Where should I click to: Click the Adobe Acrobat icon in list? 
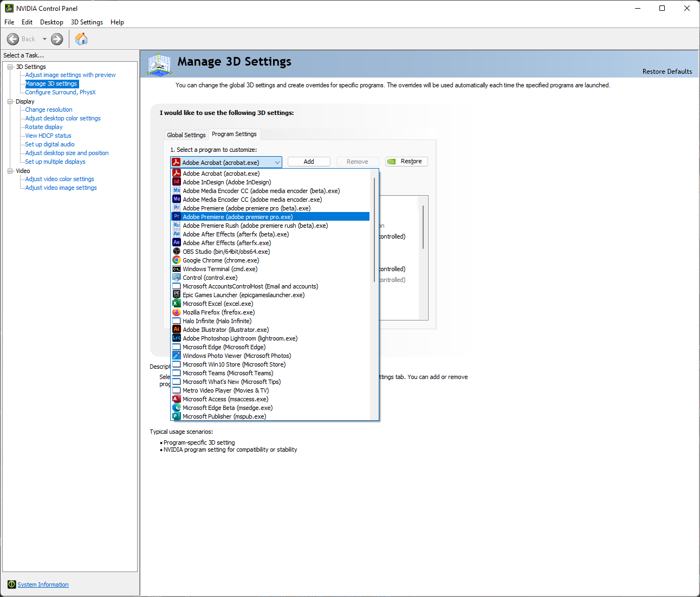[177, 174]
